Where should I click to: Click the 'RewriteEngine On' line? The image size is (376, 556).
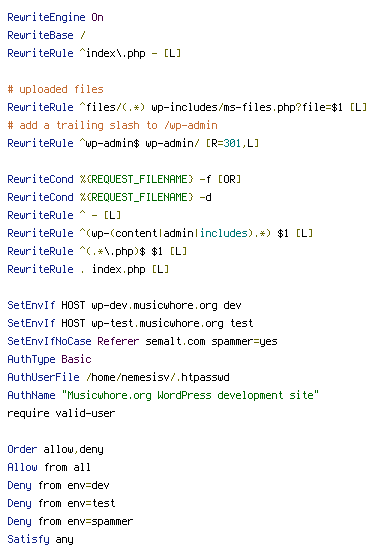coord(55,17)
